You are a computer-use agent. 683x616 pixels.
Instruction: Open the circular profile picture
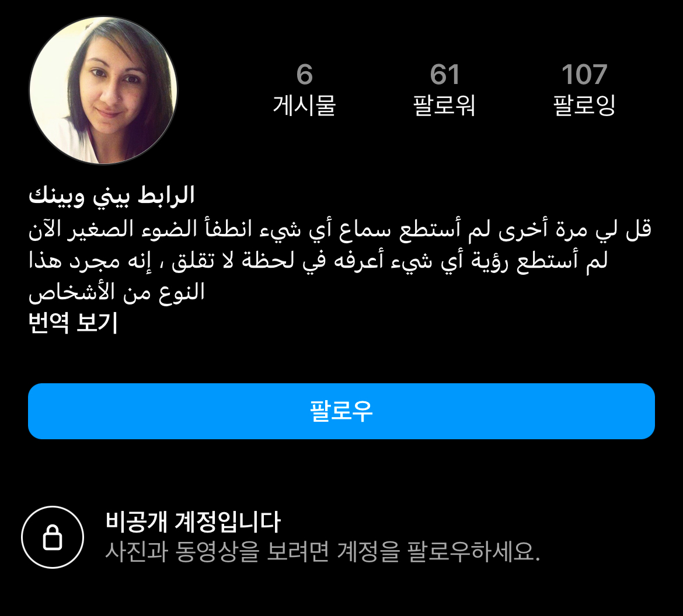click(103, 90)
